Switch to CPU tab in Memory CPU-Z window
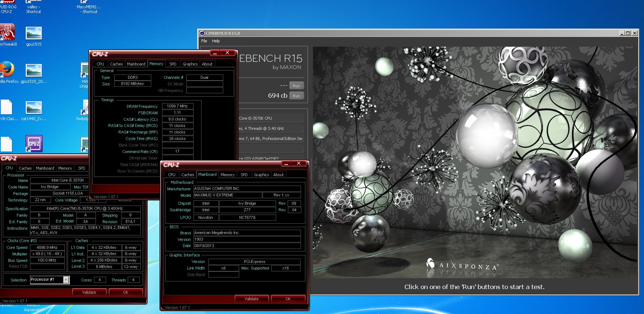This screenshot has height=314, width=644. 100,64
